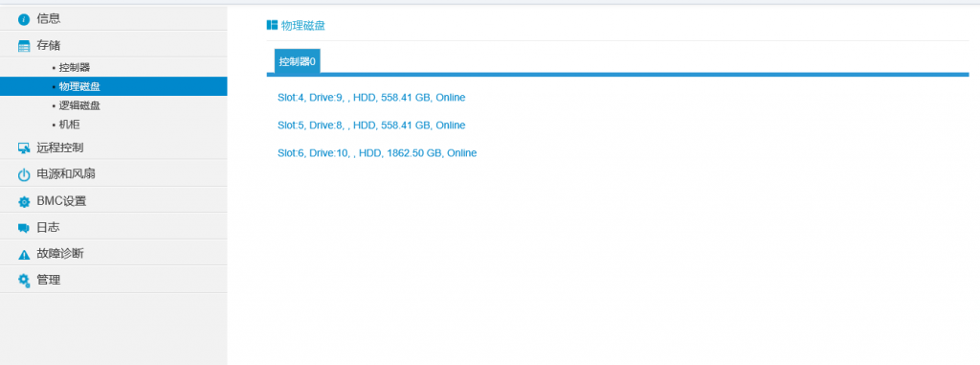Switch to the 控制器0 tab
This screenshot has height=365, width=980.
(x=298, y=61)
